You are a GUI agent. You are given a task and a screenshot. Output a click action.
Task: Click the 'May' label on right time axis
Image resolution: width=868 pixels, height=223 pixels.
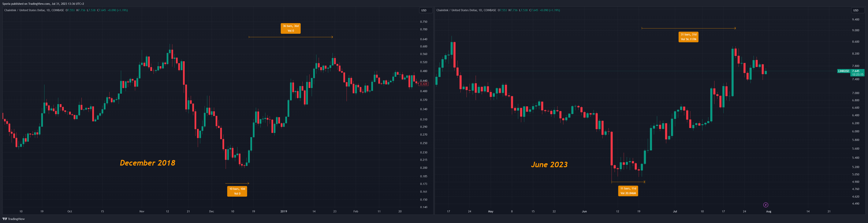[491, 212]
